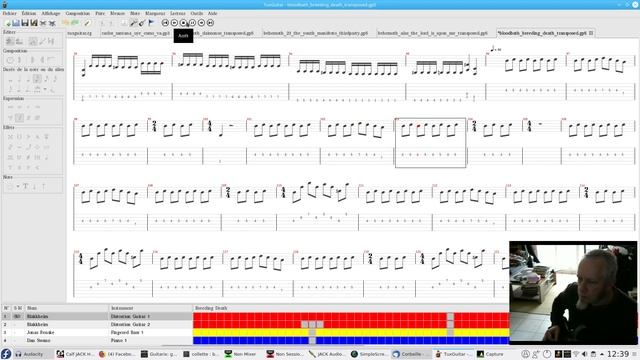The width and height of the screenshot is (640, 360).
Task: Open the Fichier menu
Action: point(10,13)
